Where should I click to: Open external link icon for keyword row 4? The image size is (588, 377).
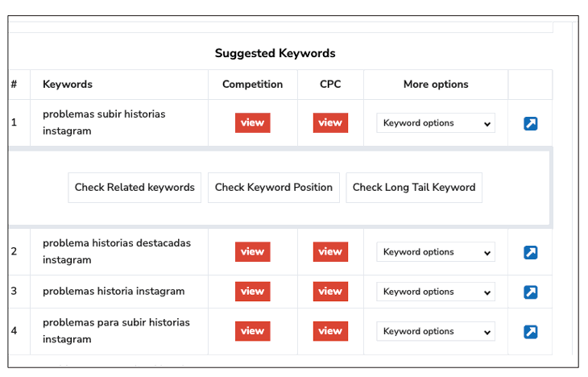pos(530,331)
